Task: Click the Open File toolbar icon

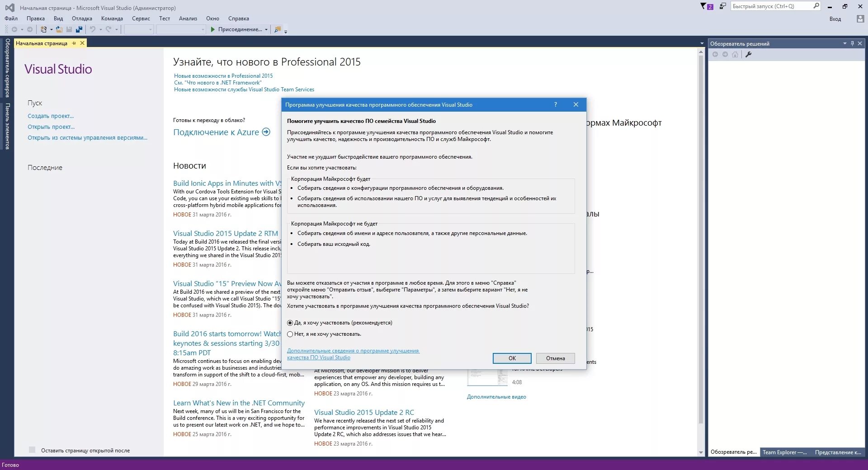Action: (x=59, y=29)
